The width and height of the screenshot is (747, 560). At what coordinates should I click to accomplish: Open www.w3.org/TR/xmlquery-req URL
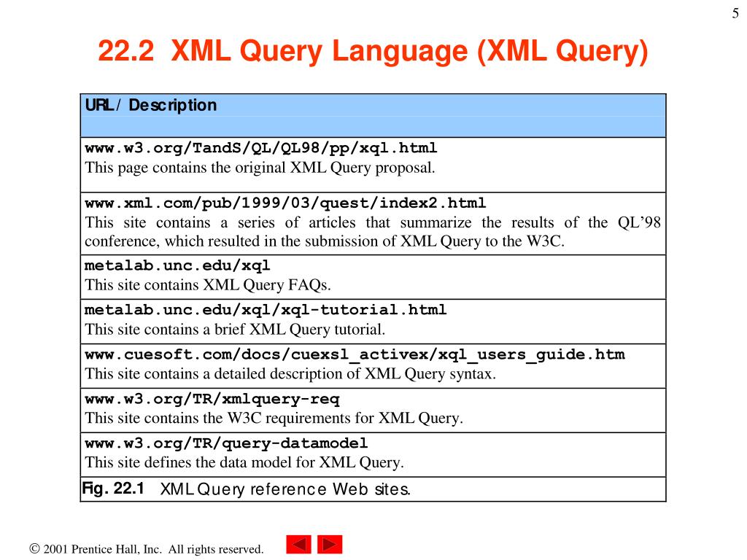point(212,399)
